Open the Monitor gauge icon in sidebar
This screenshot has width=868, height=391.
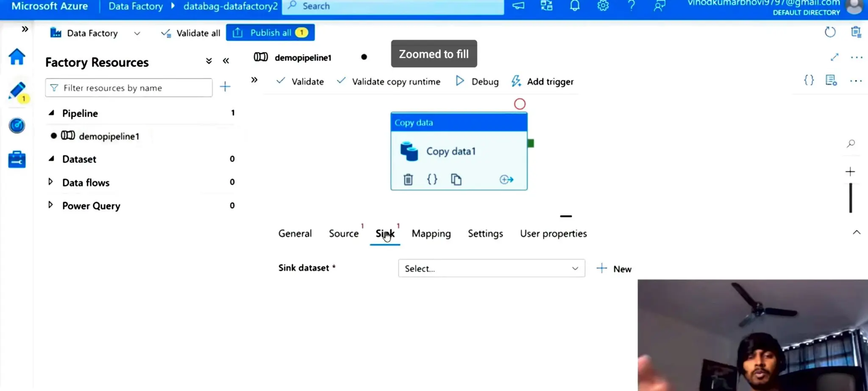17,126
